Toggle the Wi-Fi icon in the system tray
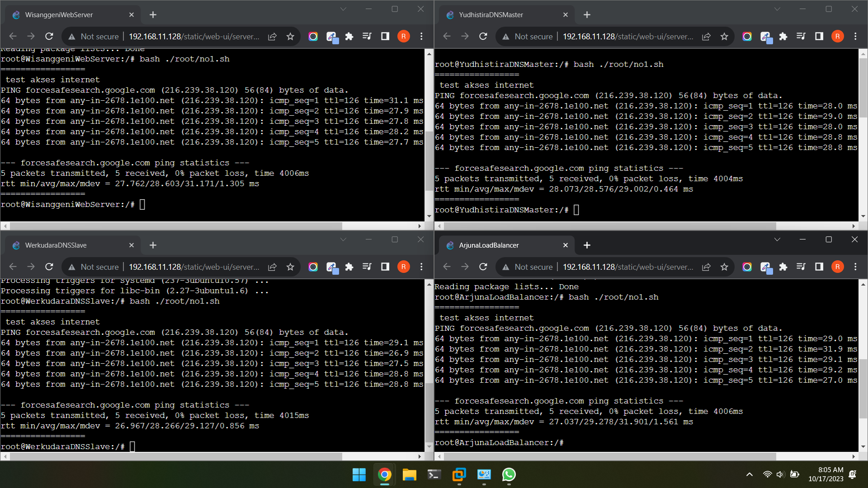Screen dimensions: 868x488 (767, 474)
